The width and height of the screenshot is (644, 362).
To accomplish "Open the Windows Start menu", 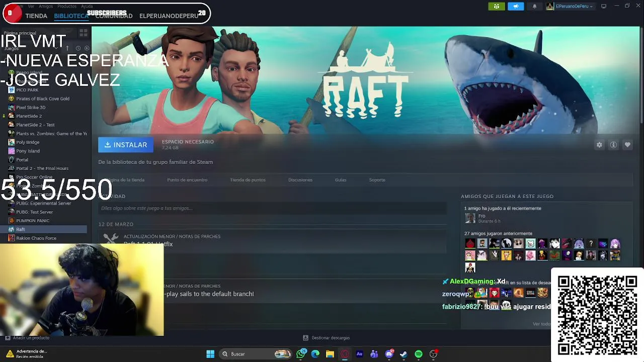I will point(210,354).
